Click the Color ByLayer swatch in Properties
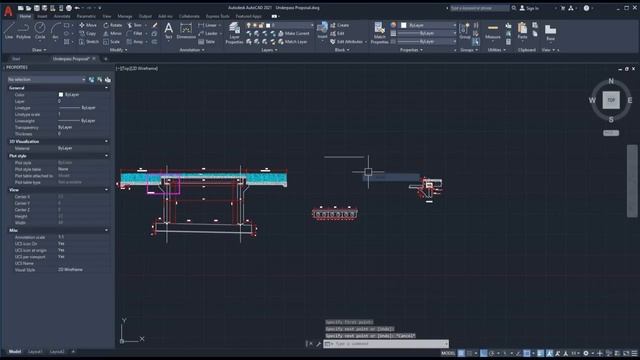The width and height of the screenshot is (640, 360). (61, 95)
